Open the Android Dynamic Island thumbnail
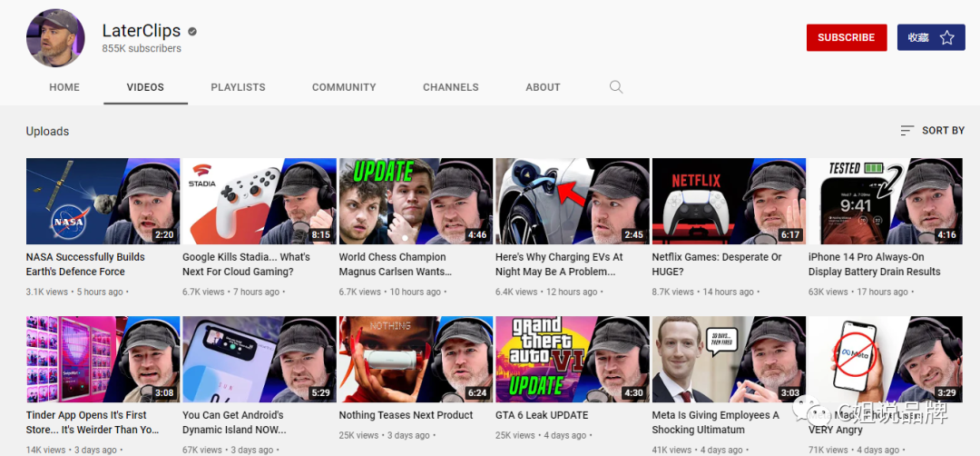Viewport: 980px width, 456px height. point(260,359)
